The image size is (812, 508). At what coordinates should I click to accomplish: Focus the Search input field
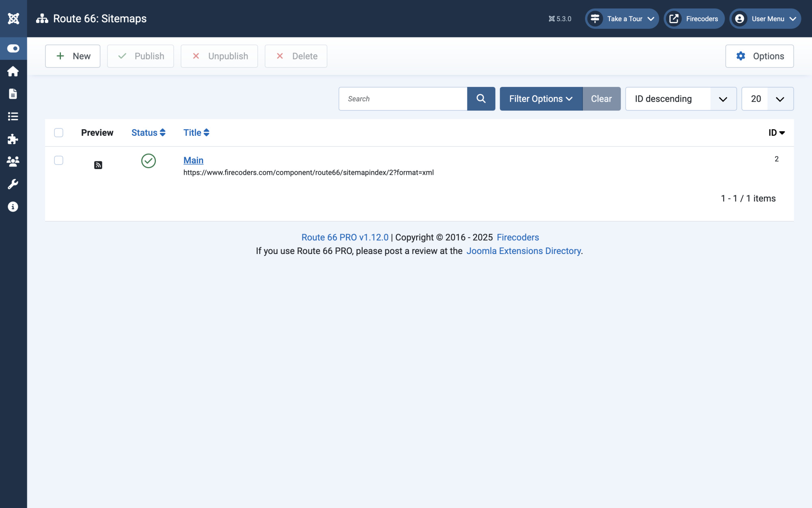pos(403,99)
